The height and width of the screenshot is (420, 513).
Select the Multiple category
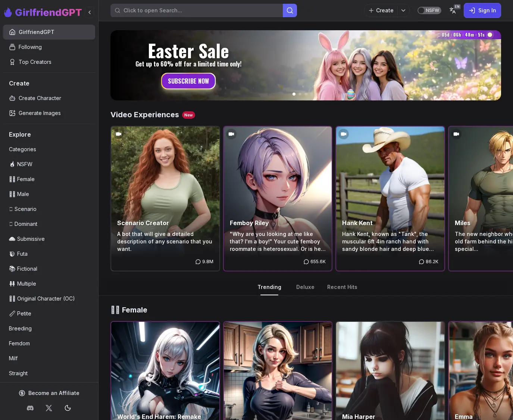49,284
